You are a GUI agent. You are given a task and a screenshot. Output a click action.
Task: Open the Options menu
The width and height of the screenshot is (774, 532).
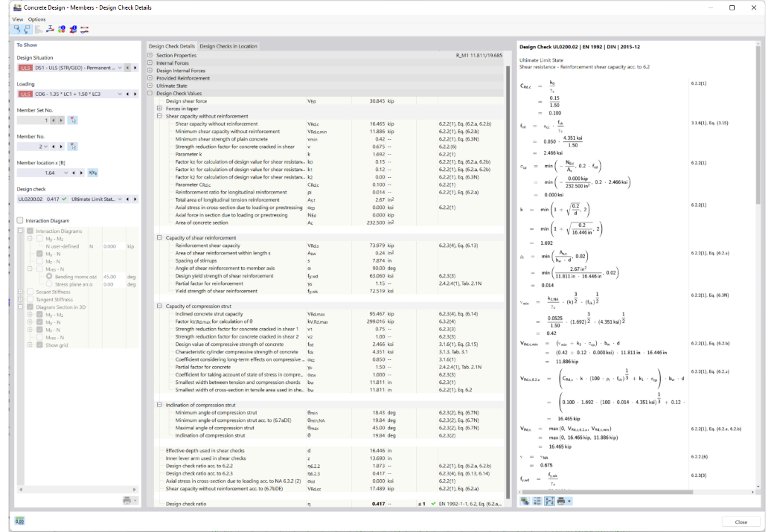[36, 19]
